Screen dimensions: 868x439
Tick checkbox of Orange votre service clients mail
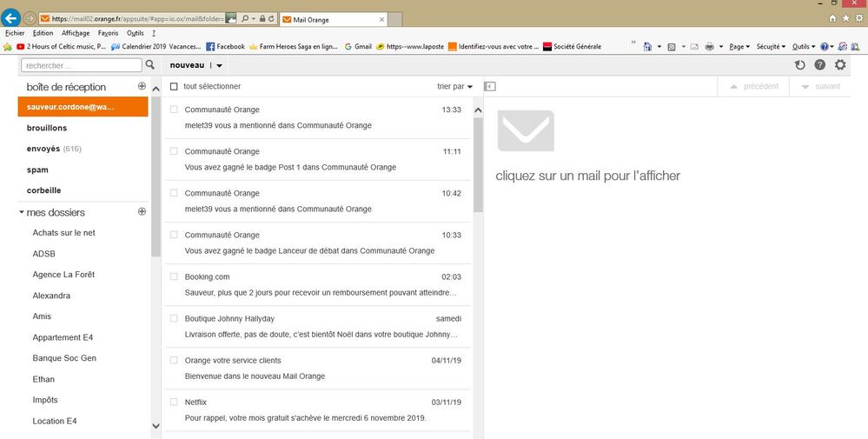tap(174, 360)
